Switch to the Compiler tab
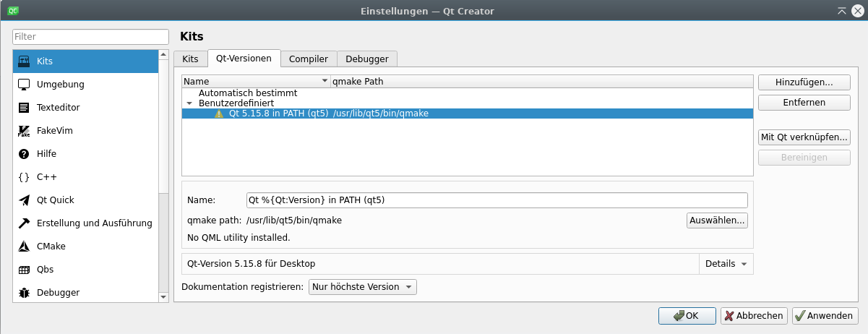This screenshot has height=334, width=868. 309,59
